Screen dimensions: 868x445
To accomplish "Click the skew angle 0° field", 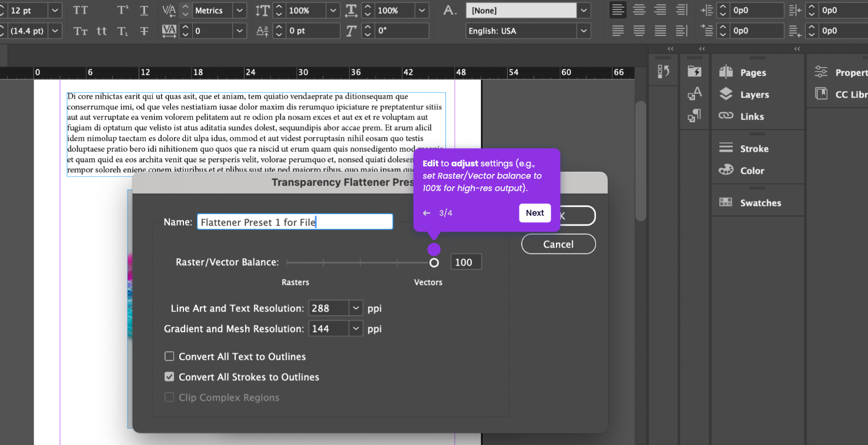I will [x=403, y=31].
